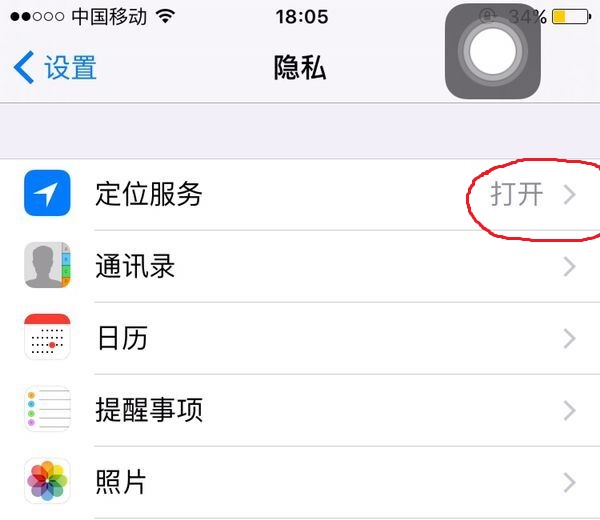Tap the Reminders list icon

click(47, 409)
